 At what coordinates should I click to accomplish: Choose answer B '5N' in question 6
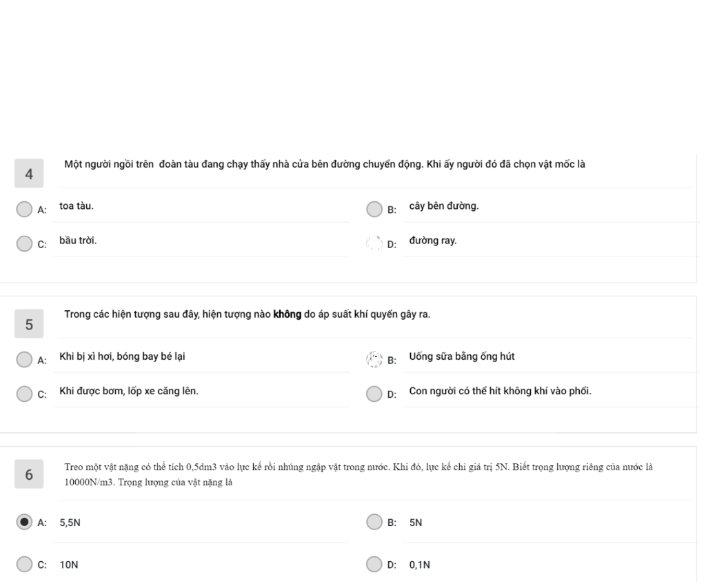(x=374, y=523)
